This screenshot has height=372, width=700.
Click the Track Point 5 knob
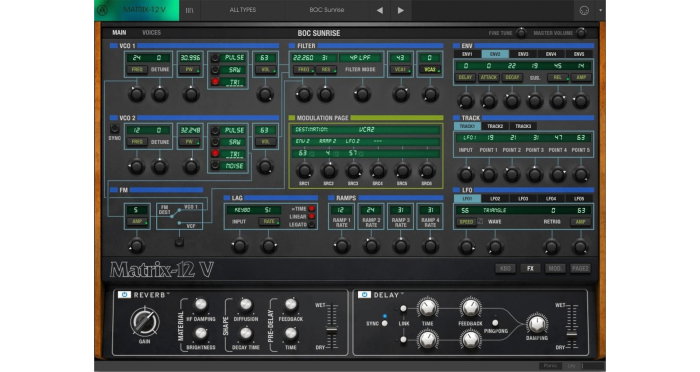click(x=580, y=175)
